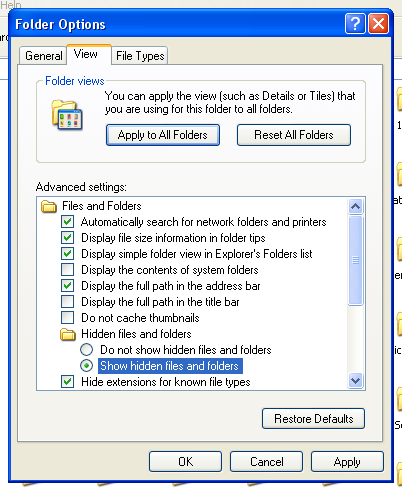This screenshot has height=488, width=402.
Task: Click the Reset All Folders button
Action: click(294, 135)
